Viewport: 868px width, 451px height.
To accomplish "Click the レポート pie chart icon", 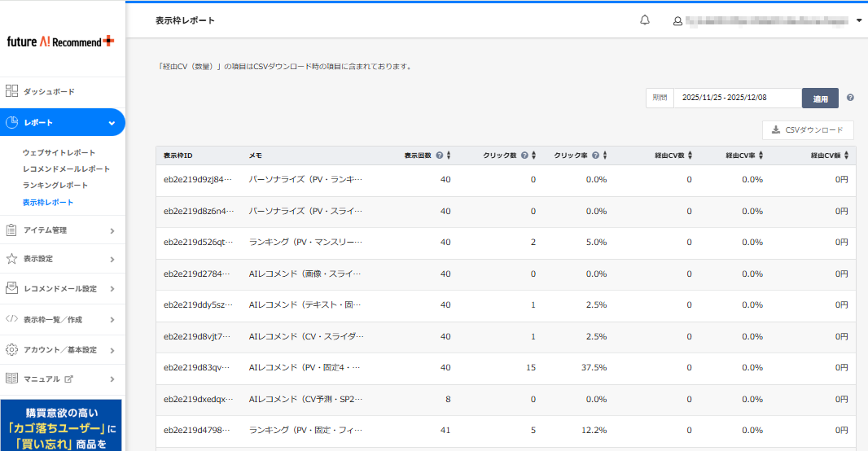I will coord(11,122).
